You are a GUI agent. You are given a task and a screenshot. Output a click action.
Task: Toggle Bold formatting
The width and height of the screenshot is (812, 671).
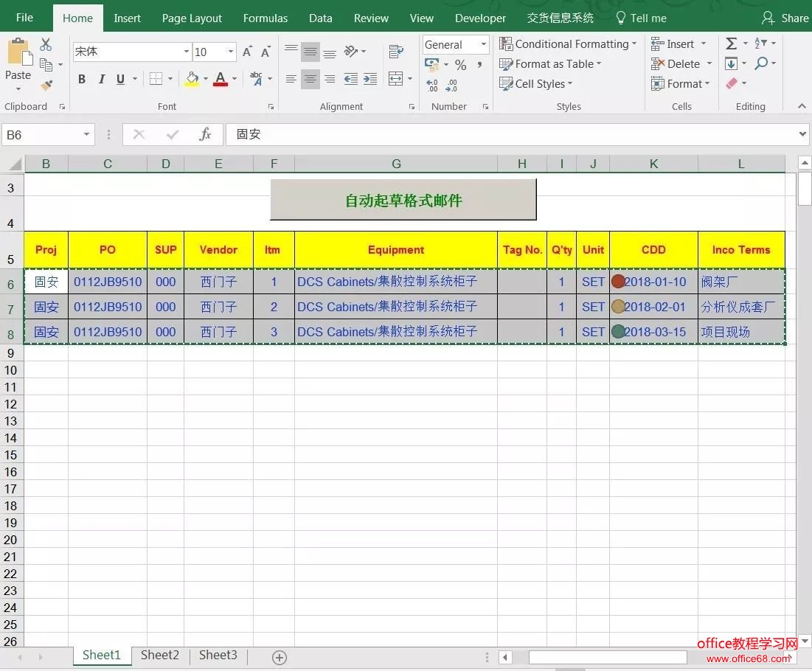(82, 79)
